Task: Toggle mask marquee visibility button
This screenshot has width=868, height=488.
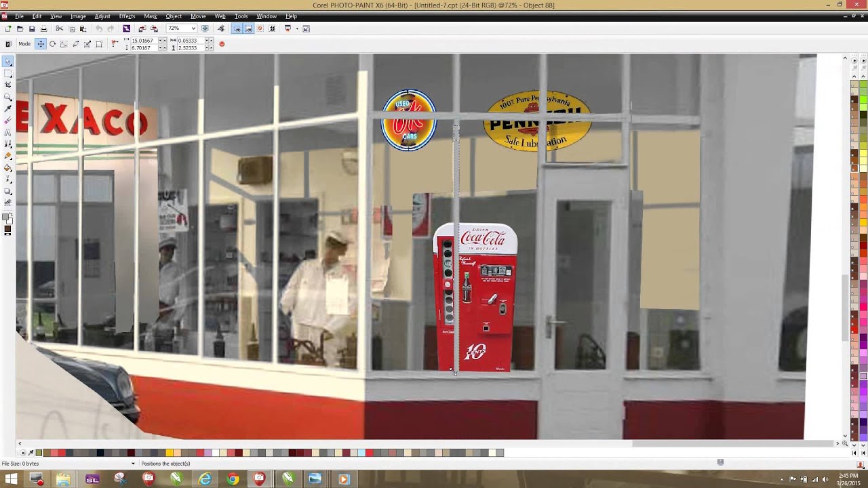Action: 248,28
